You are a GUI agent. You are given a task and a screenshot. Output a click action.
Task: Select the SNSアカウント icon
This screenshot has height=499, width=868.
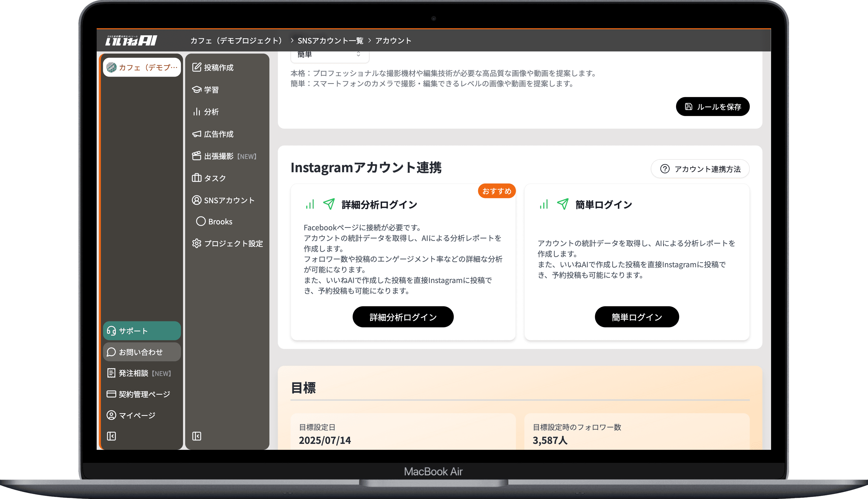click(x=196, y=200)
